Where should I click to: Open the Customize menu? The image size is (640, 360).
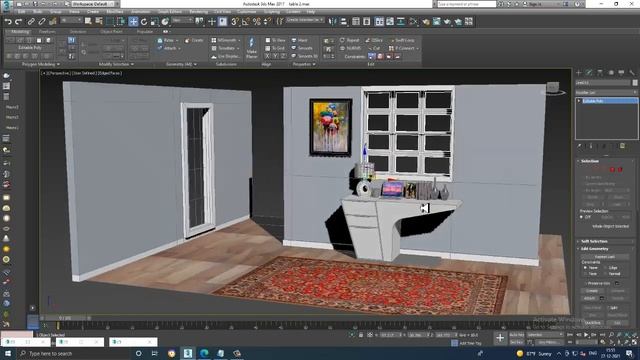[246, 12]
